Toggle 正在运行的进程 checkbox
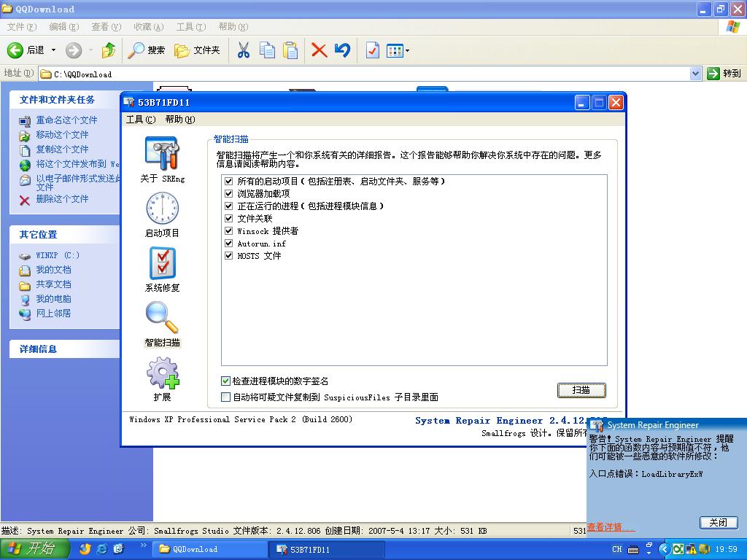747x560 pixels. click(228, 206)
